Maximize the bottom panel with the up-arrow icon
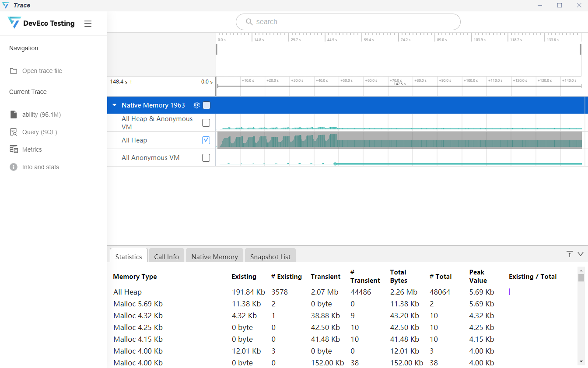 click(x=569, y=254)
